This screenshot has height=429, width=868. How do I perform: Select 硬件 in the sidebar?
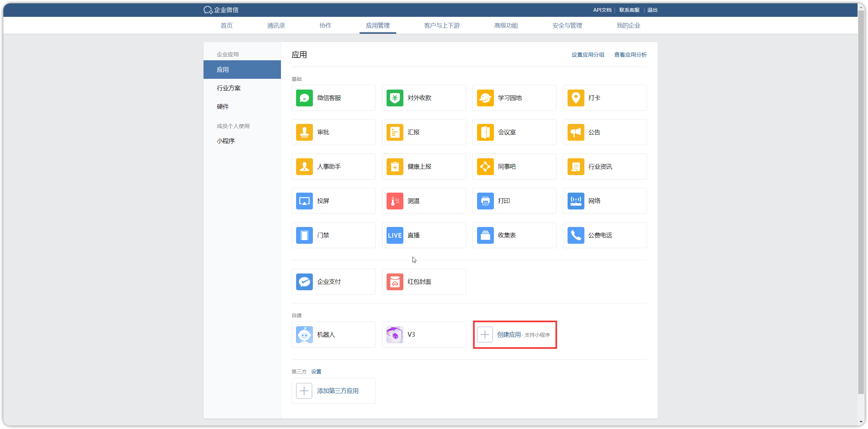click(x=242, y=106)
